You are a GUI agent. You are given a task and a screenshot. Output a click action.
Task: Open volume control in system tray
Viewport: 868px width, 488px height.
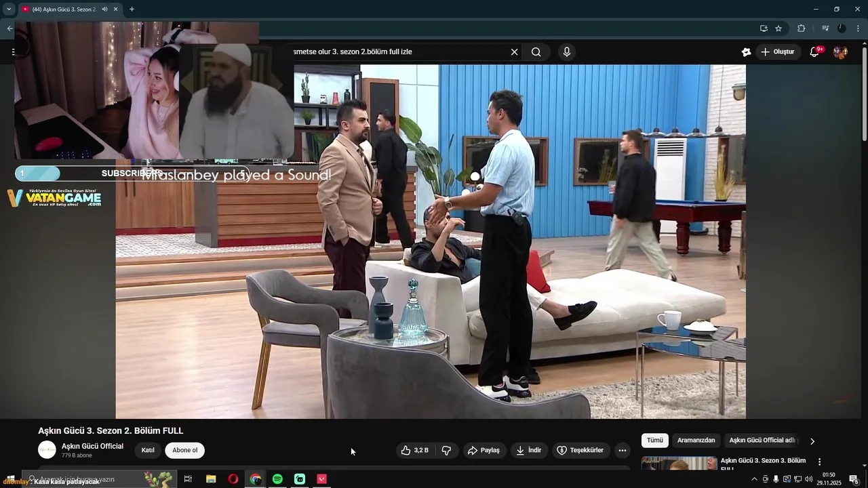tap(808, 479)
